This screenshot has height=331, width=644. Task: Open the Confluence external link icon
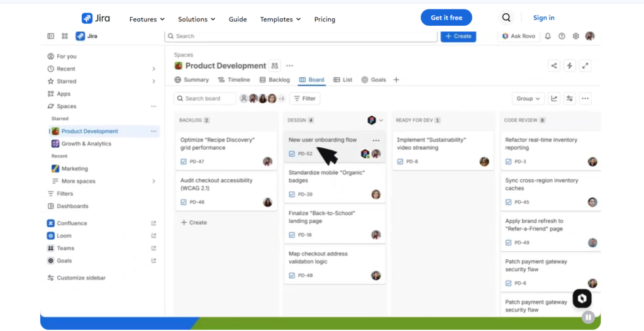coord(153,223)
